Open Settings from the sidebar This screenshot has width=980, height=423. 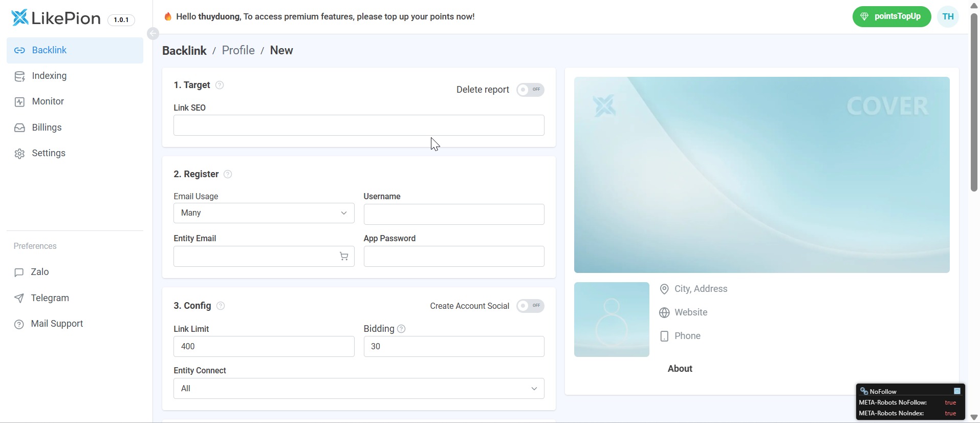coord(75,153)
